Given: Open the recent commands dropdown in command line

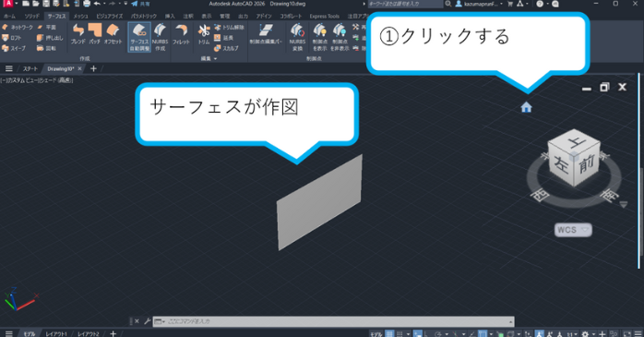Looking at the screenshot, I should (x=160, y=321).
